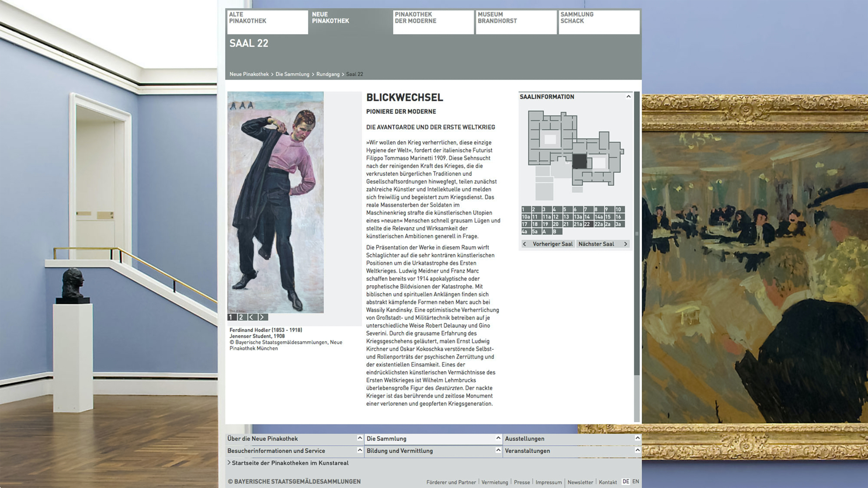Screen dimensions: 868x488
Task: Select room 19 in room grid
Action: 547,224
